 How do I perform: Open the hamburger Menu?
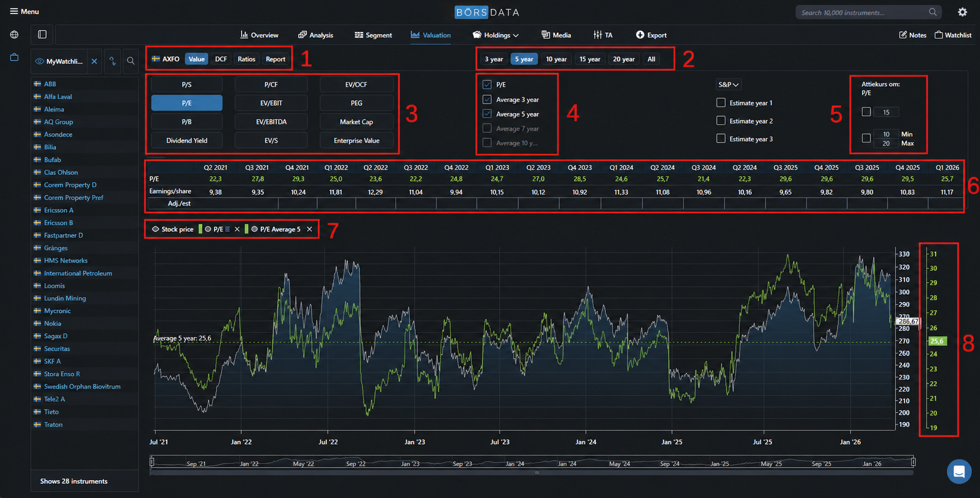tap(24, 11)
